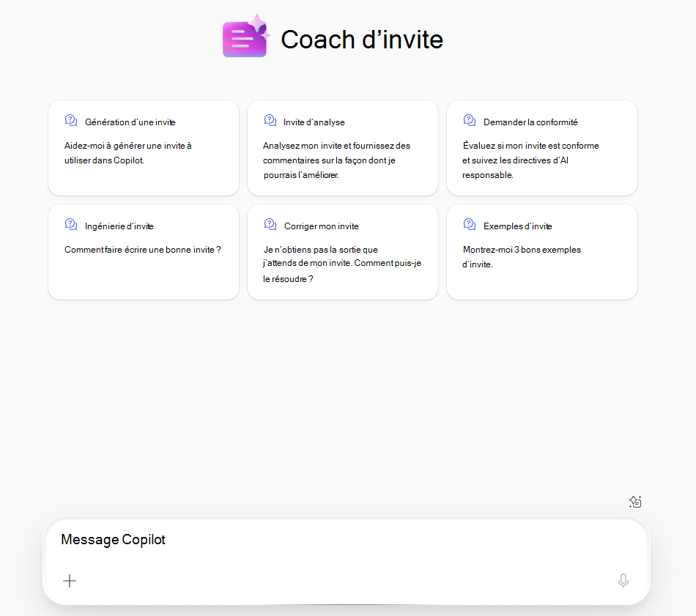Select the Génération d'une invite card
The width and height of the screenshot is (696, 616).
coord(144,148)
